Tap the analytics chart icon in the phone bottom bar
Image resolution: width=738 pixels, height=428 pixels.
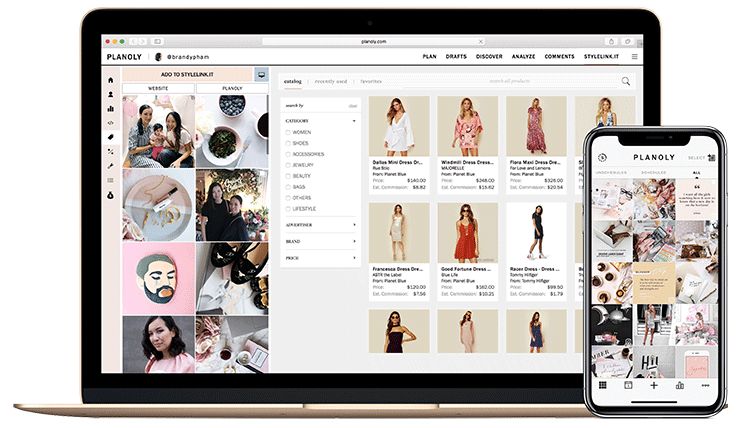point(680,385)
